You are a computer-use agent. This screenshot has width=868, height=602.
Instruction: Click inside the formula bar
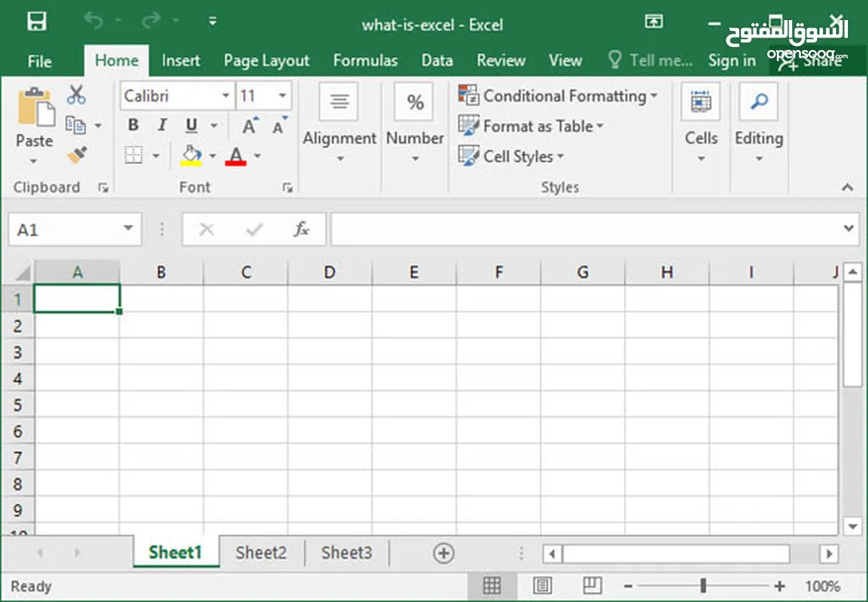586,229
